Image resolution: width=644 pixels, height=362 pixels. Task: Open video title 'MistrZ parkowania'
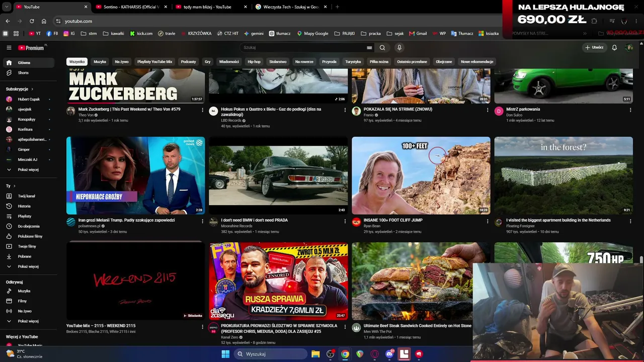tap(523, 109)
